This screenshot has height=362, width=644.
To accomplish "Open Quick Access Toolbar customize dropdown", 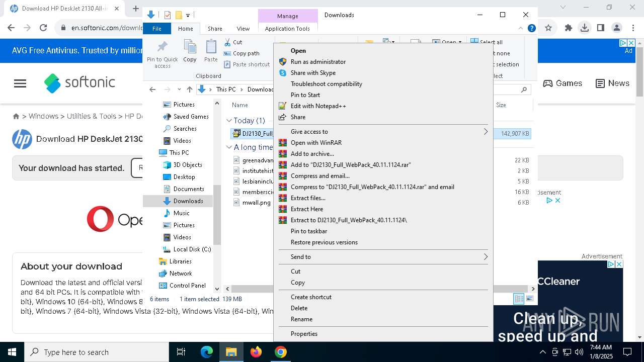I will coord(188,16).
